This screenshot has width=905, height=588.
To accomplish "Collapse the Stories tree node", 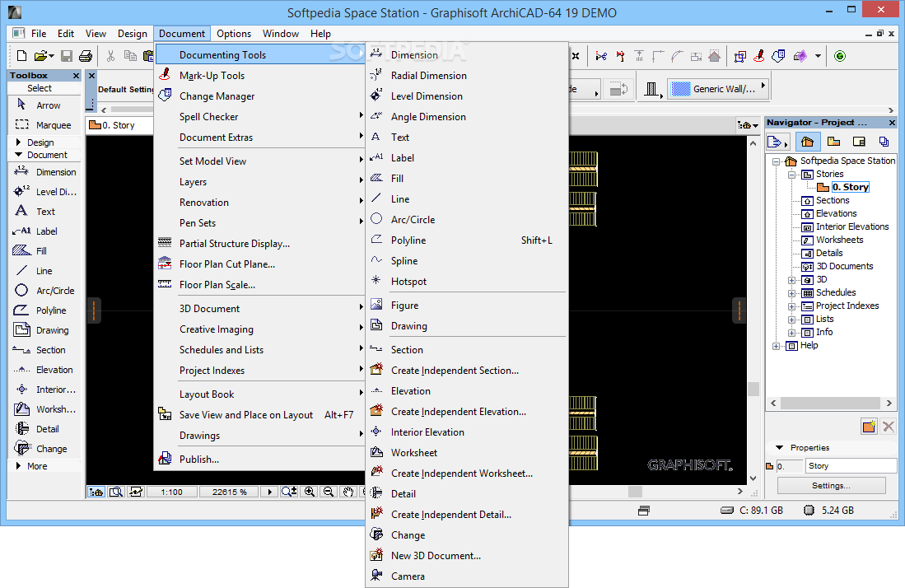I will (x=792, y=175).
